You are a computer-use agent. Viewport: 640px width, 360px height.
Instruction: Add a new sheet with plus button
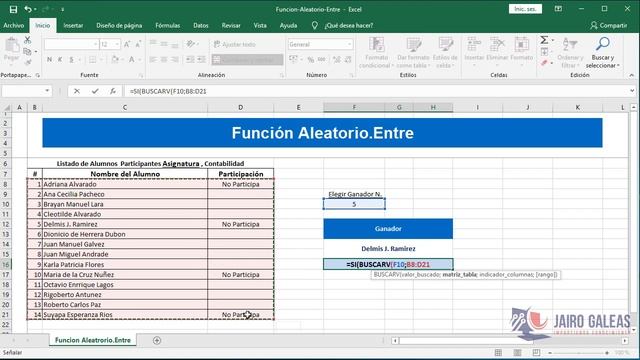click(157, 340)
